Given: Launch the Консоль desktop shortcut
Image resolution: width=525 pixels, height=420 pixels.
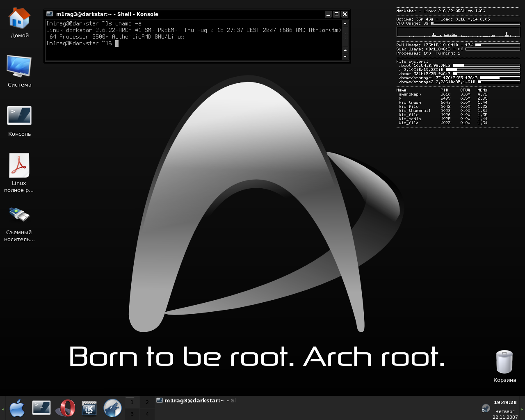Looking at the screenshot, I should click(x=19, y=121).
